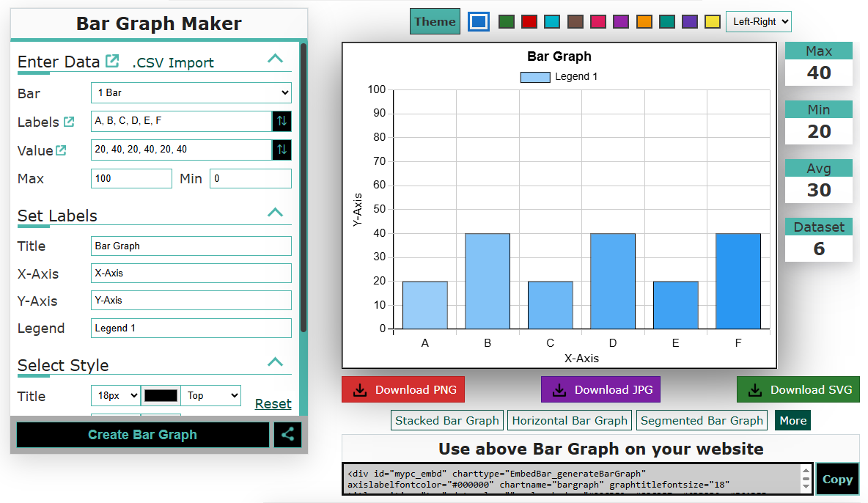Open the Bar count dropdown

(x=191, y=93)
